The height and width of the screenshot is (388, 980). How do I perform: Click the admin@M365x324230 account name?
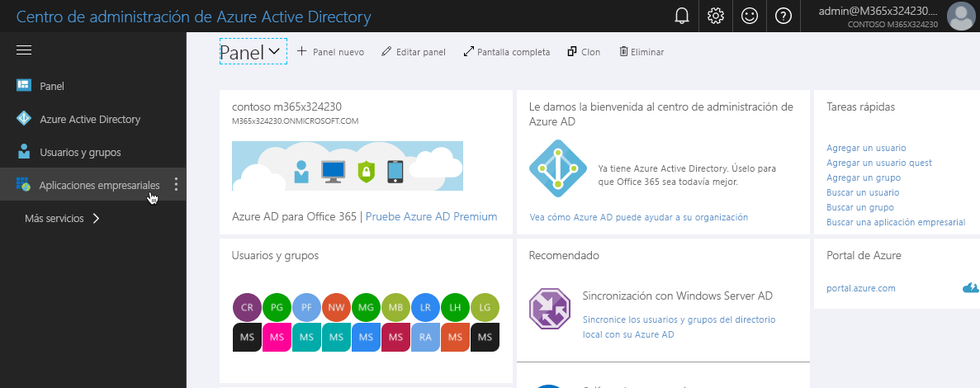tap(878, 12)
